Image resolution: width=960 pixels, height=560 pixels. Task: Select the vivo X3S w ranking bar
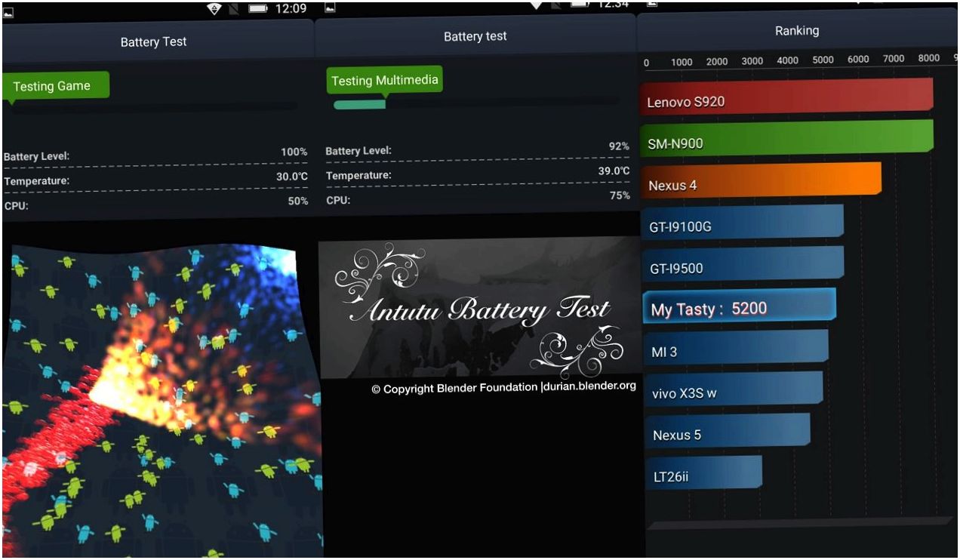coord(734,390)
